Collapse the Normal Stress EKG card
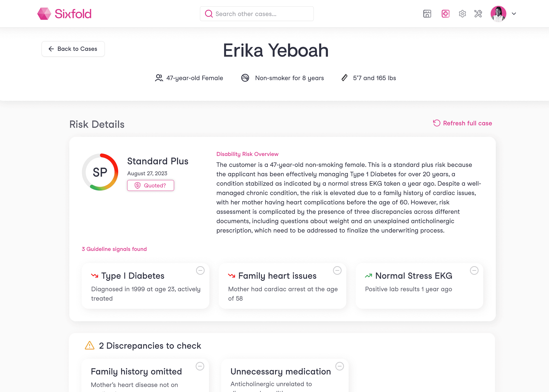549x392 pixels. (x=474, y=270)
